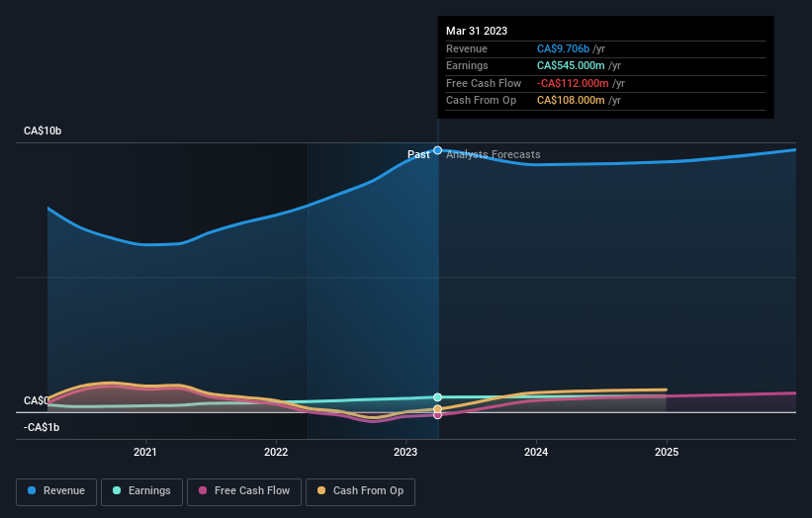The height and width of the screenshot is (518, 812).
Task: Toggle the Free Cash Flow legend button
Action: tap(244, 491)
